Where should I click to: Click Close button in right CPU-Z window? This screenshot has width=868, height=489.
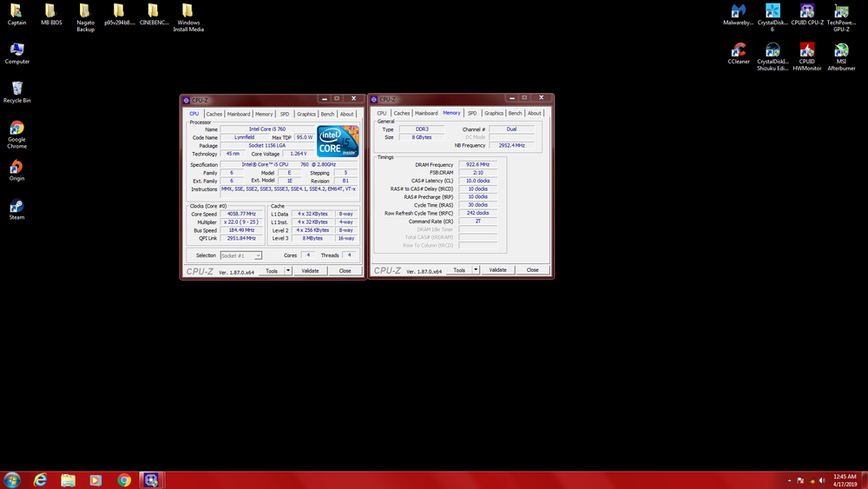click(x=533, y=270)
